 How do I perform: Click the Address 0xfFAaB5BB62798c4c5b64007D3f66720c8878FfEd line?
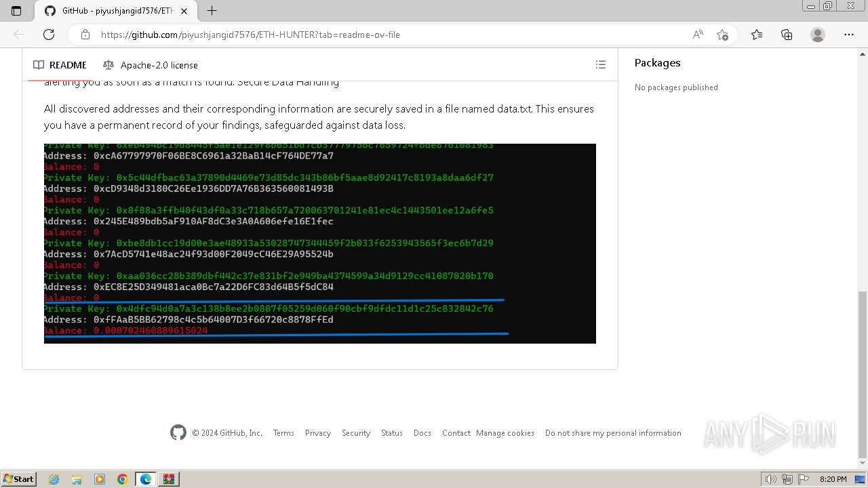click(x=189, y=320)
